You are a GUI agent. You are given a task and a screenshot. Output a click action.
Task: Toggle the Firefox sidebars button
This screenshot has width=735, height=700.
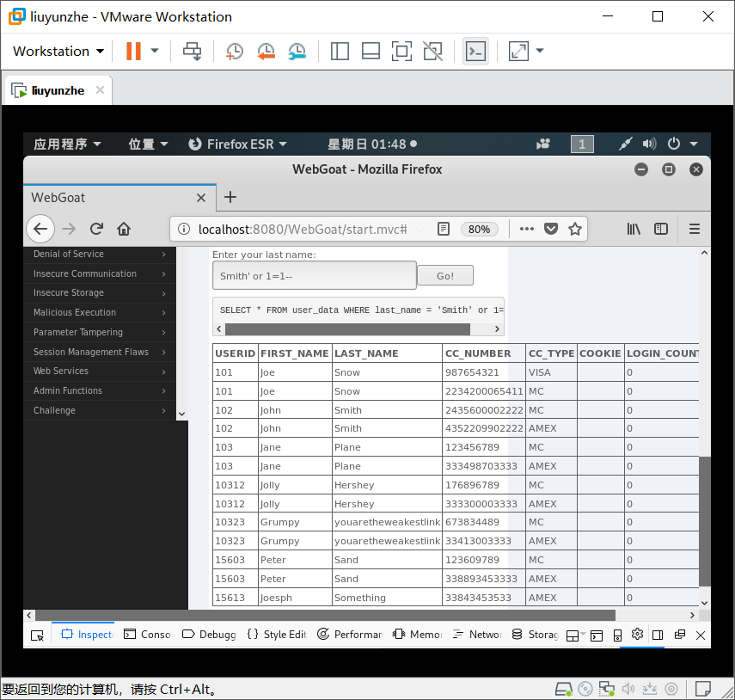click(661, 229)
